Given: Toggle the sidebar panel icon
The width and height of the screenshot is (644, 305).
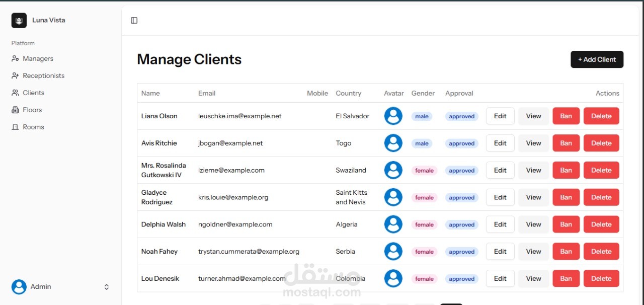Looking at the screenshot, I should 134,21.
